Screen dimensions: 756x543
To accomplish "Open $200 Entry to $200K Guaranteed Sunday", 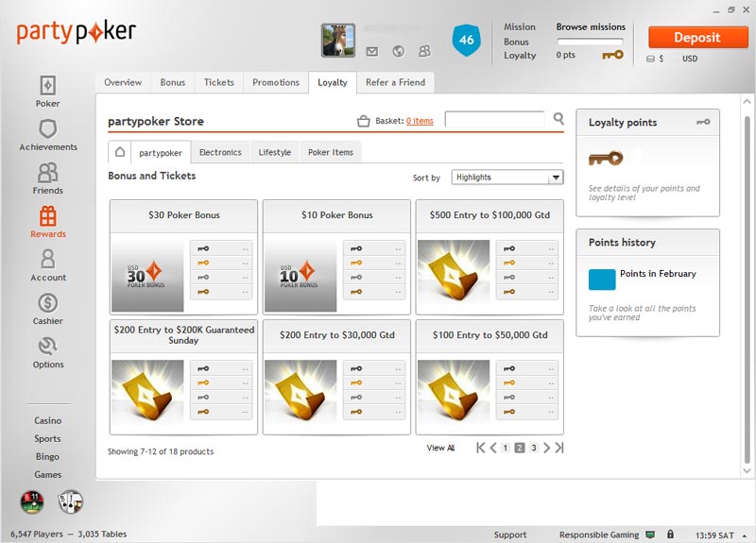I will (x=147, y=396).
